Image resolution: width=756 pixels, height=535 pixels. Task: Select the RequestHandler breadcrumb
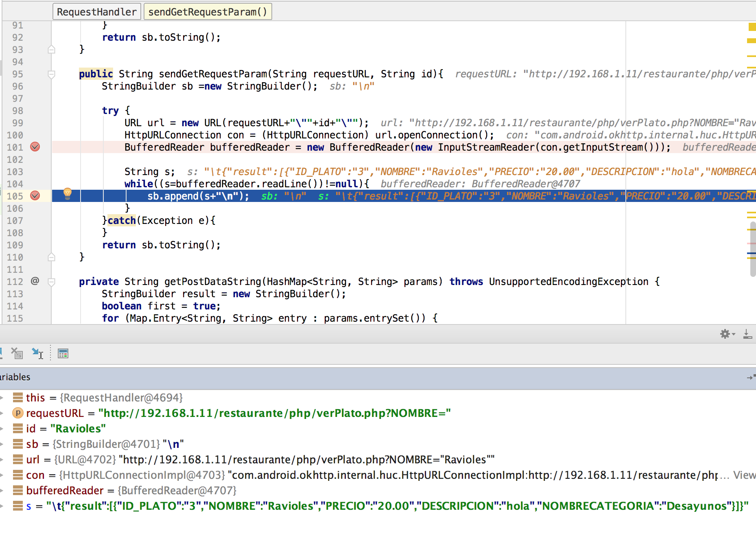(97, 12)
